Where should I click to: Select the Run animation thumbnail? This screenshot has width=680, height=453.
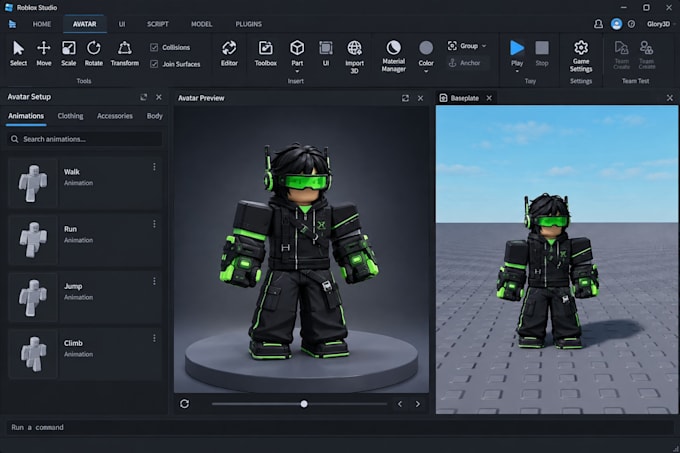pyautogui.click(x=33, y=240)
